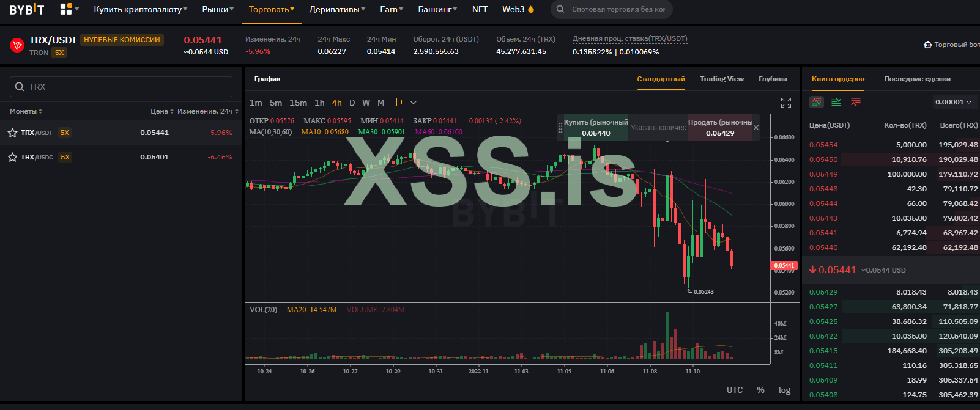Open the Рынки dropdown menu
Screen dimensions: 980x410
click(218, 9)
